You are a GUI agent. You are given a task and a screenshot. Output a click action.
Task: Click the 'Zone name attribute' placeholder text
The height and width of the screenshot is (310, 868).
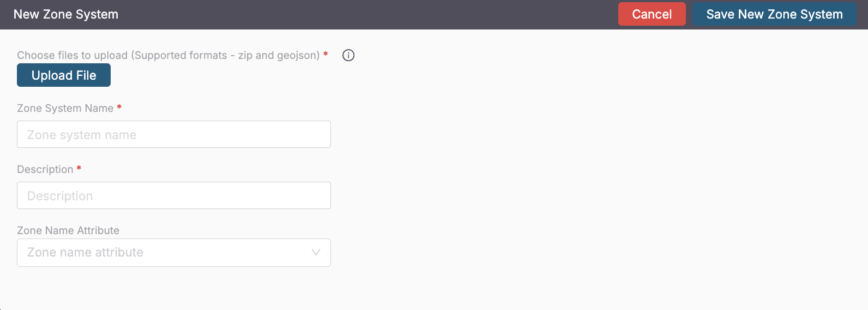(x=85, y=253)
